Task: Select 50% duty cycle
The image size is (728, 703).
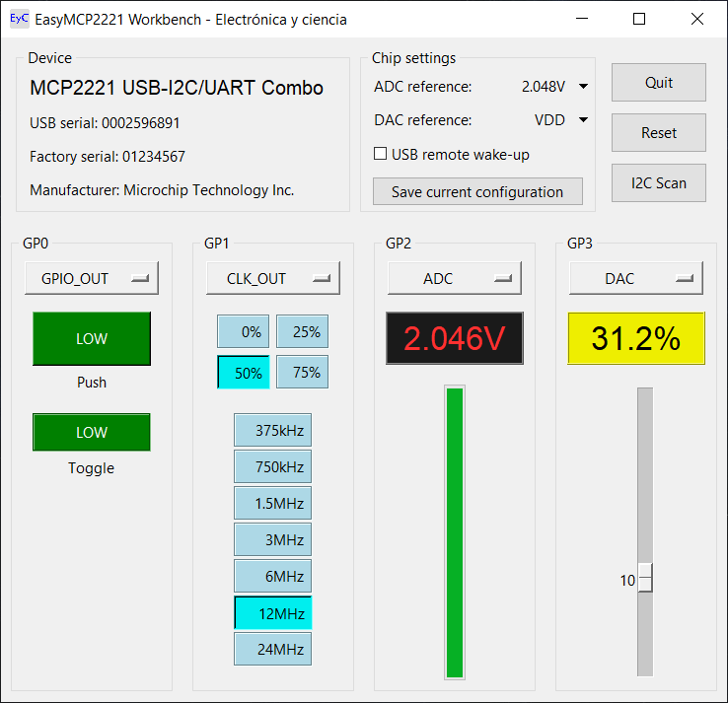Action: (243, 372)
